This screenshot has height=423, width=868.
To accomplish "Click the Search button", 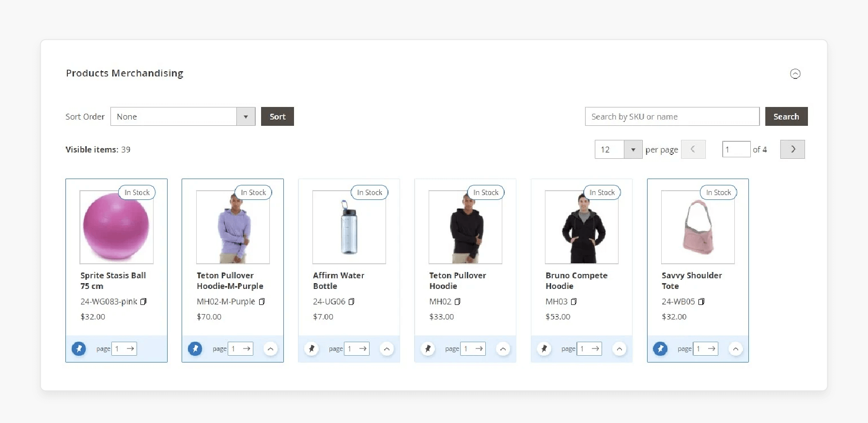I will 786,117.
